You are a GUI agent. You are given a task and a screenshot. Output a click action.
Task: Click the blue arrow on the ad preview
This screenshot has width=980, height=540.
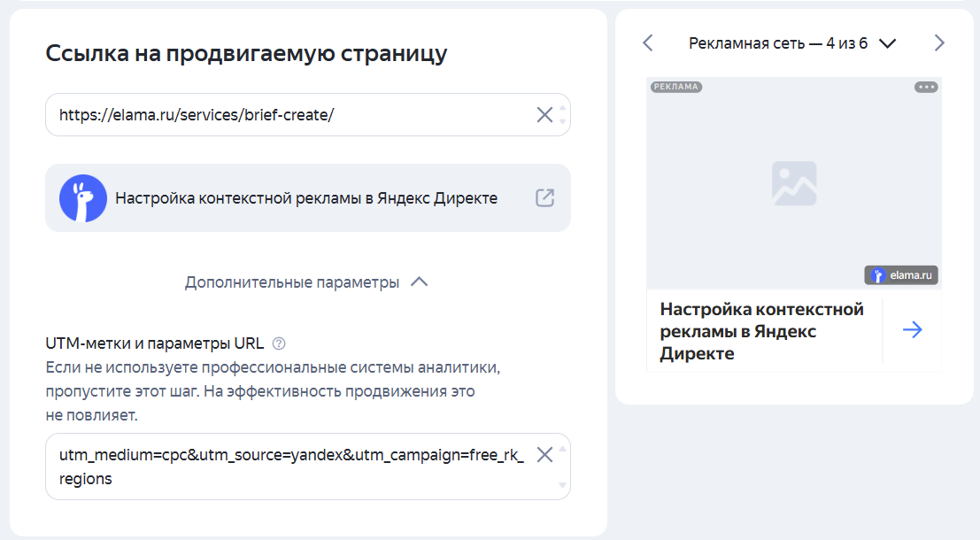click(x=913, y=329)
